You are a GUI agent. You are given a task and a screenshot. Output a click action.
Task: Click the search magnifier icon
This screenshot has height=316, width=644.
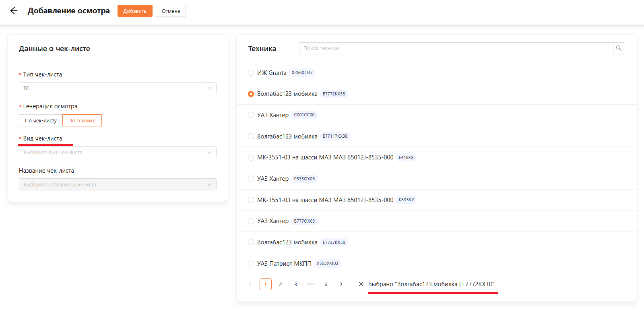pyautogui.click(x=619, y=48)
